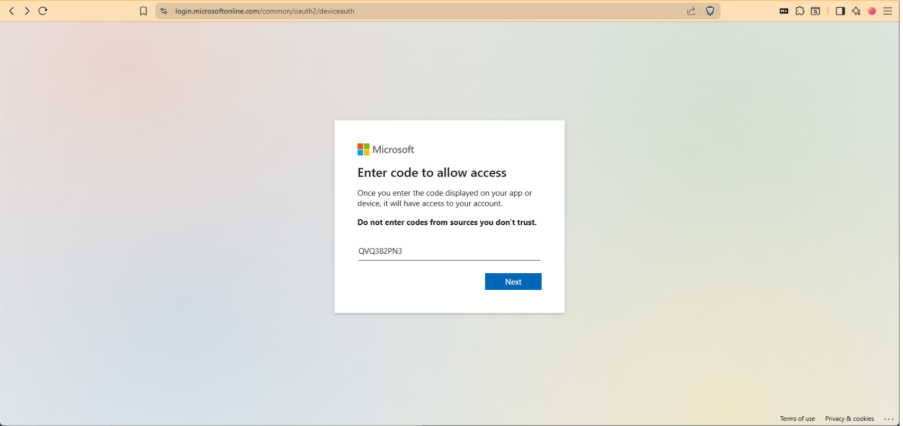Click the Next button
Image resolution: width=903 pixels, height=426 pixels.
[513, 282]
